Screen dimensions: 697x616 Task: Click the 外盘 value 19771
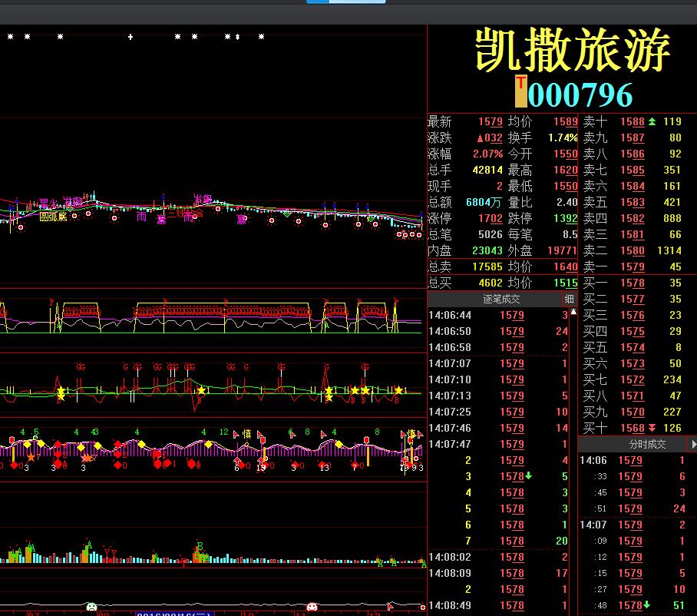click(563, 250)
